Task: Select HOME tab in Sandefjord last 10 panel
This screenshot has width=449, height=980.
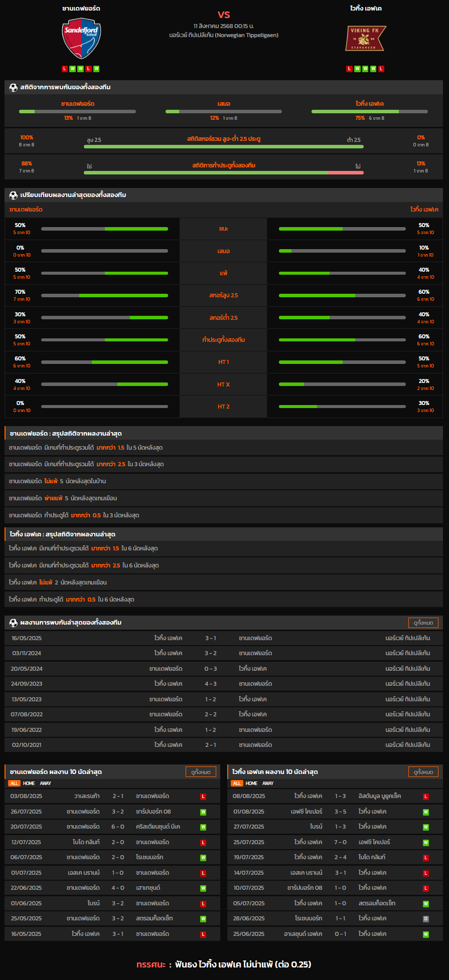Action: [29, 783]
